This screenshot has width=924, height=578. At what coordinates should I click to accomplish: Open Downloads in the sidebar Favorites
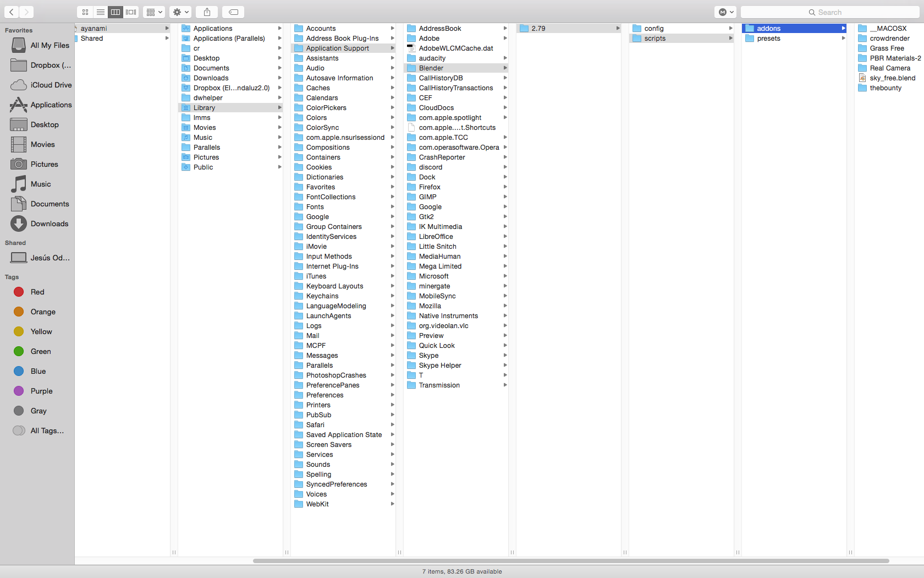pos(37,223)
